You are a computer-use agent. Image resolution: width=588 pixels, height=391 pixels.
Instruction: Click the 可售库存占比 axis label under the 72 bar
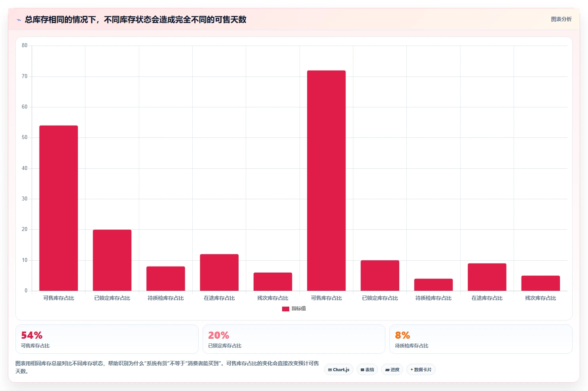[x=326, y=298]
